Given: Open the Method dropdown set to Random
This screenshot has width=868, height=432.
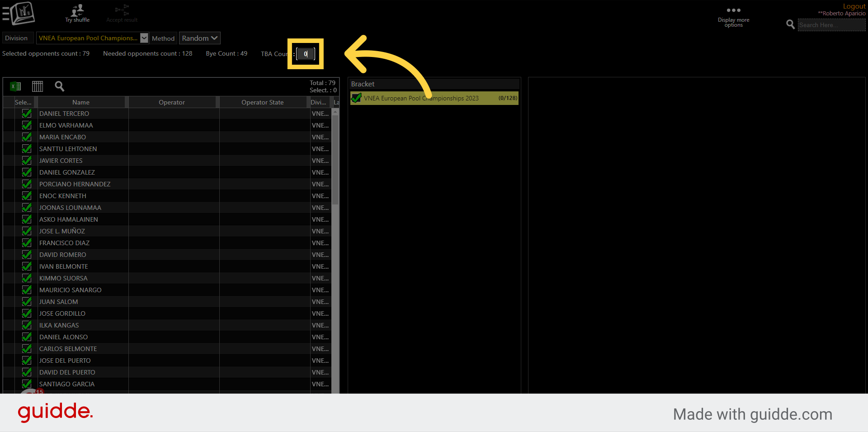Looking at the screenshot, I should (199, 38).
